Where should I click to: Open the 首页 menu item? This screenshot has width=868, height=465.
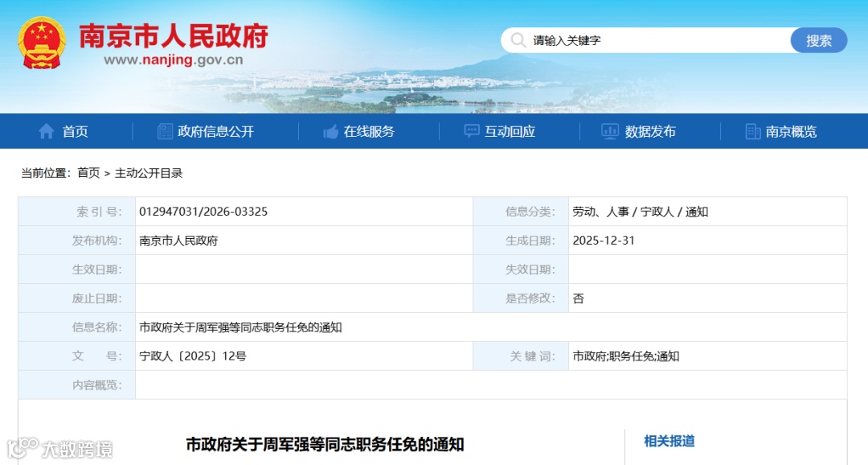tap(74, 131)
